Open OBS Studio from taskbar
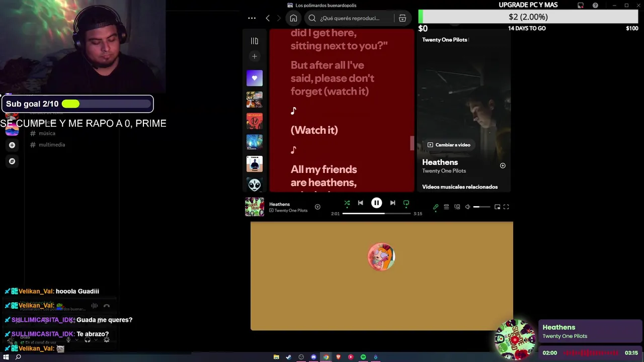 (301, 357)
